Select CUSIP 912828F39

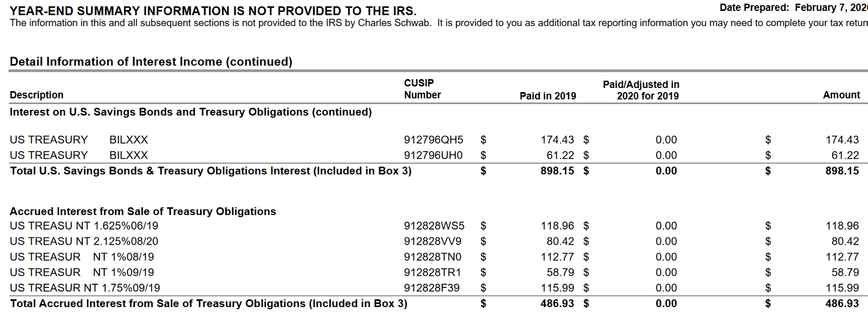(431, 288)
